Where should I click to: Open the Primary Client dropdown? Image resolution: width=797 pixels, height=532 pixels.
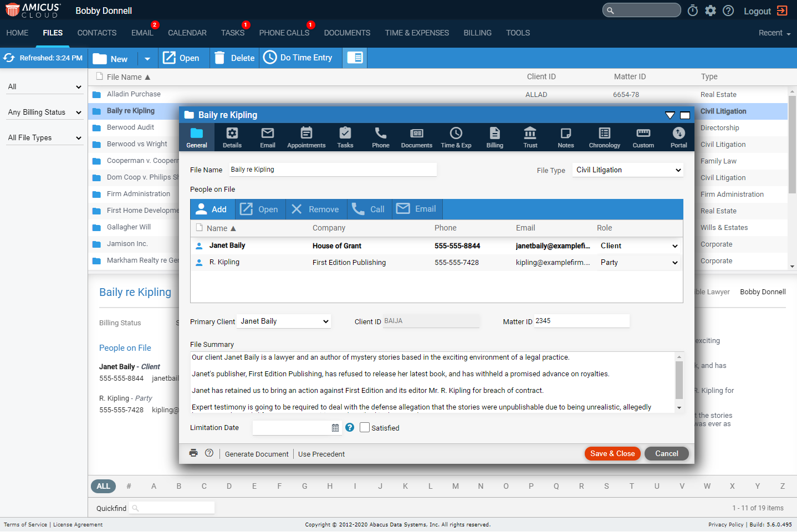pyautogui.click(x=284, y=321)
